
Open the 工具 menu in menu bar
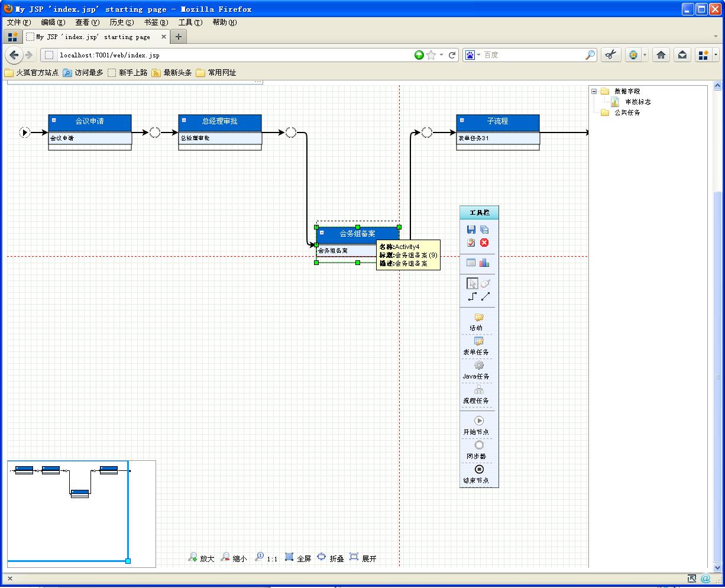pyautogui.click(x=190, y=22)
